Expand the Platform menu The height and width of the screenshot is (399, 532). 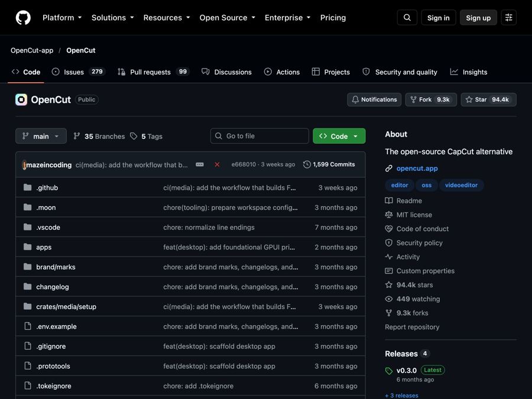pos(61,18)
